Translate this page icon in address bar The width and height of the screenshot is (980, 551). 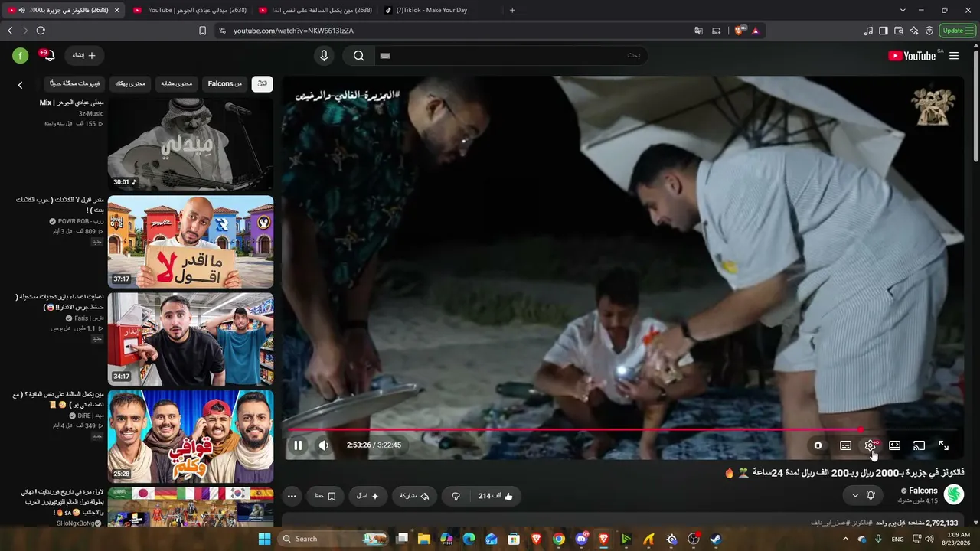[x=698, y=31]
